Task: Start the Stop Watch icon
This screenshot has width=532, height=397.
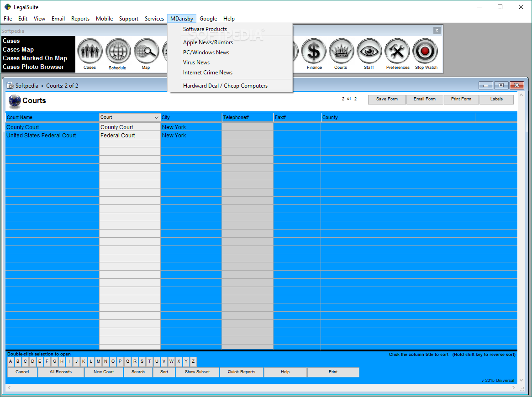Action: (425, 51)
